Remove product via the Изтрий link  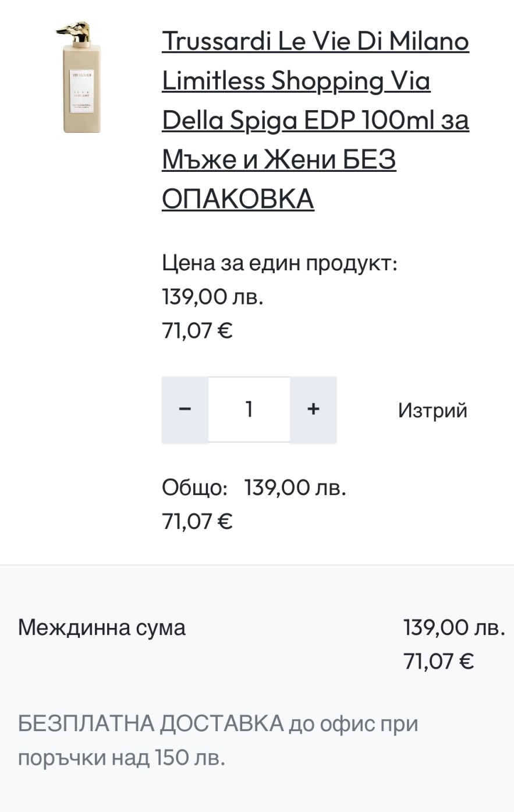point(433,410)
